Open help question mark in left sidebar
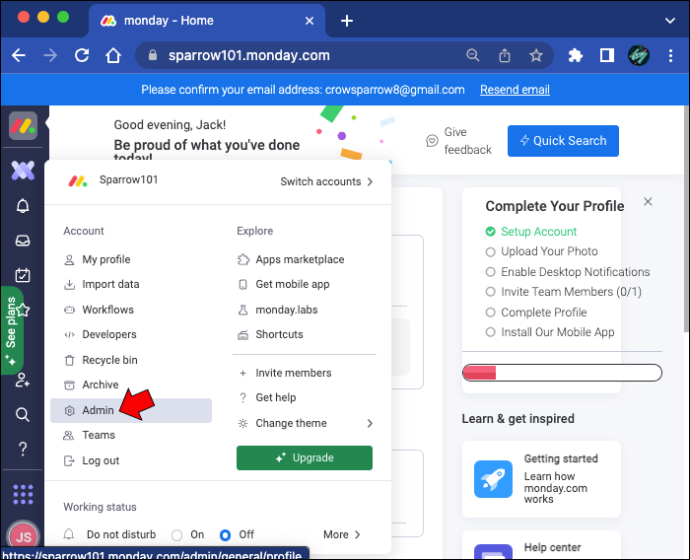The width and height of the screenshot is (690, 560). tap(23, 449)
